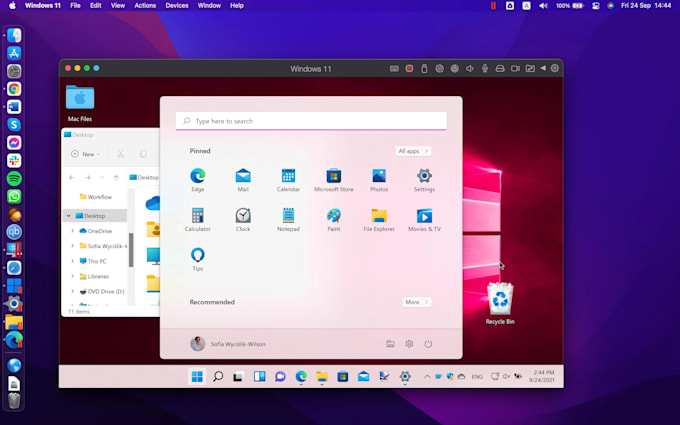This screenshot has width=680, height=425.
Task: Expand the This PC tree node
Action: [x=72, y=261]
